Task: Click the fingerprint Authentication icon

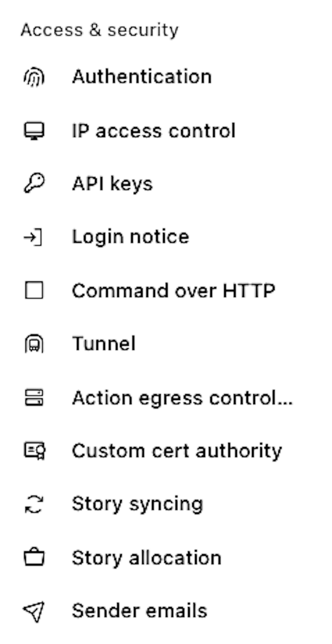Action: pos(34,77)
